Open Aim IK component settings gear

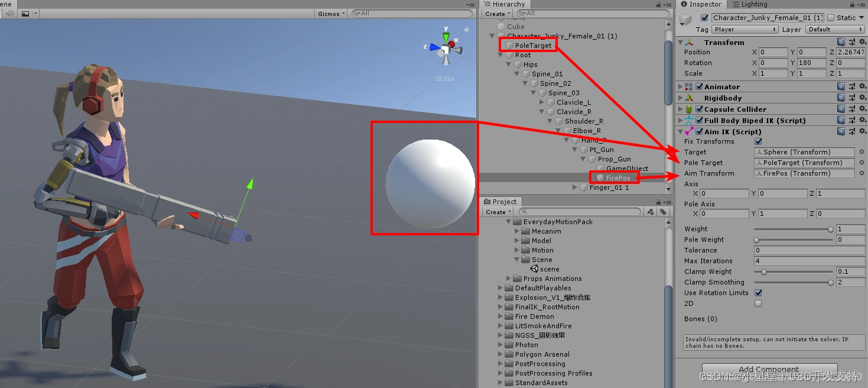862,131
